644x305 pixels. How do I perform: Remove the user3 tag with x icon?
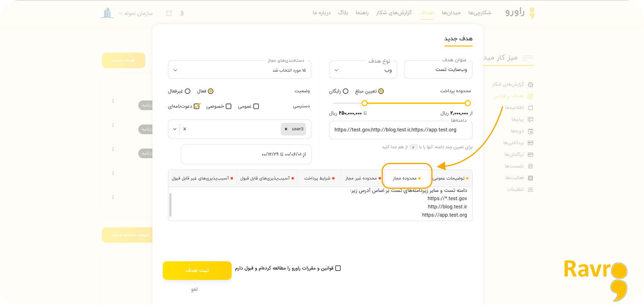click(x=286, y=129)
